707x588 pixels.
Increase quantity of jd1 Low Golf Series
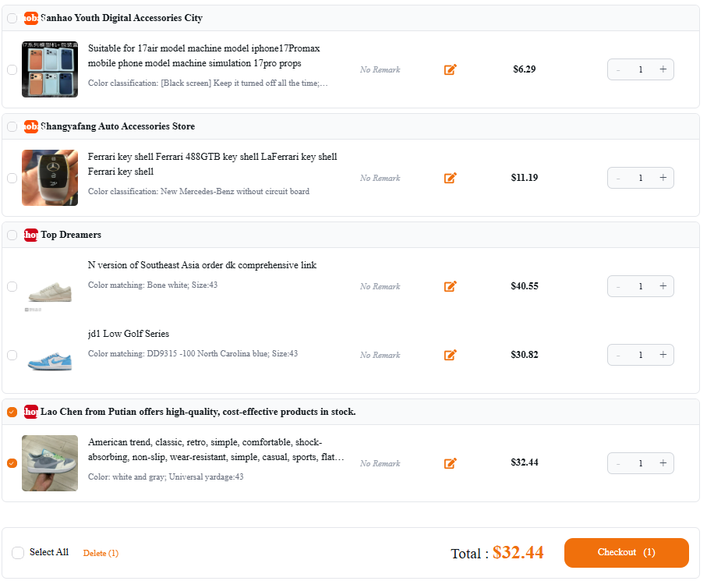663,355
